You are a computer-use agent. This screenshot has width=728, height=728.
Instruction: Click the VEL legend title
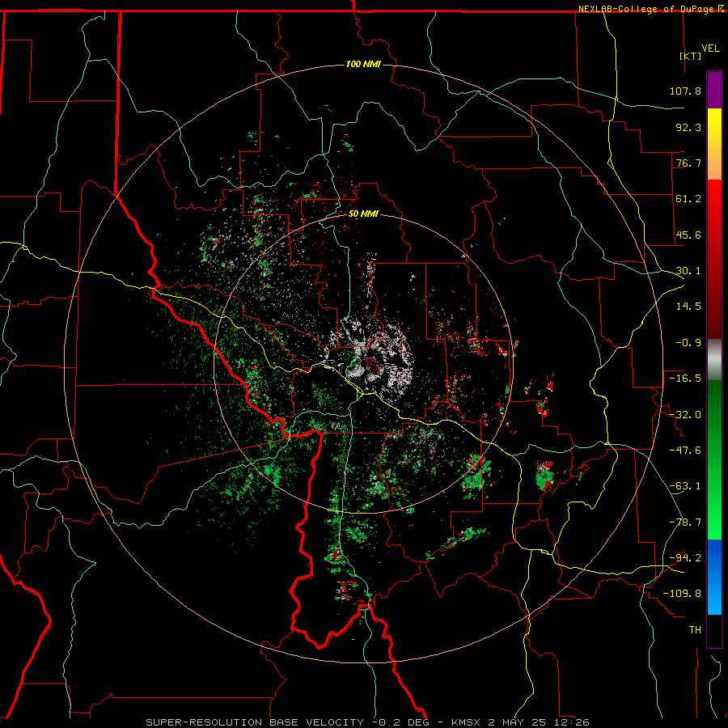tap(710, 49)
